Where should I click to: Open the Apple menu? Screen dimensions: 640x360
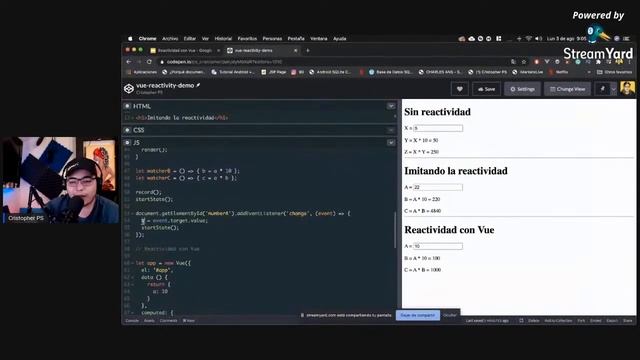(130, 39)
